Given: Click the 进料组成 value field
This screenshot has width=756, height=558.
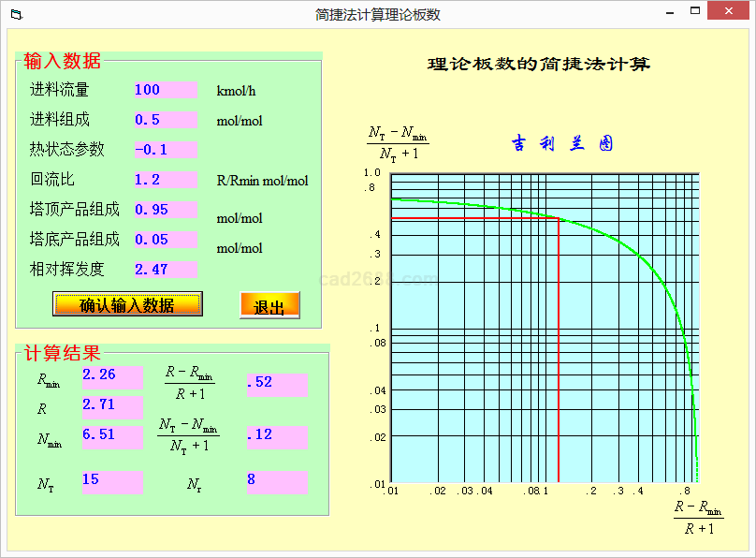Looking at the screenshot, I should [x=165, y=120].
